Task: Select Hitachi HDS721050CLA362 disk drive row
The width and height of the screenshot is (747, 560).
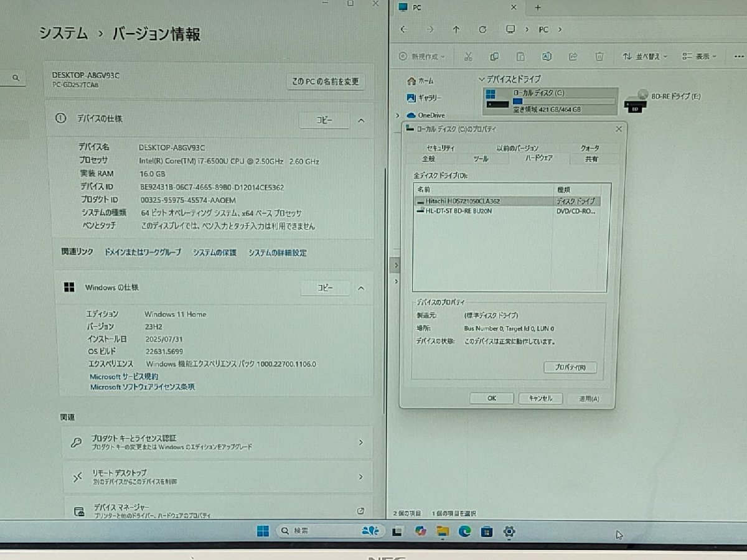Action: [x=507, y=201]
